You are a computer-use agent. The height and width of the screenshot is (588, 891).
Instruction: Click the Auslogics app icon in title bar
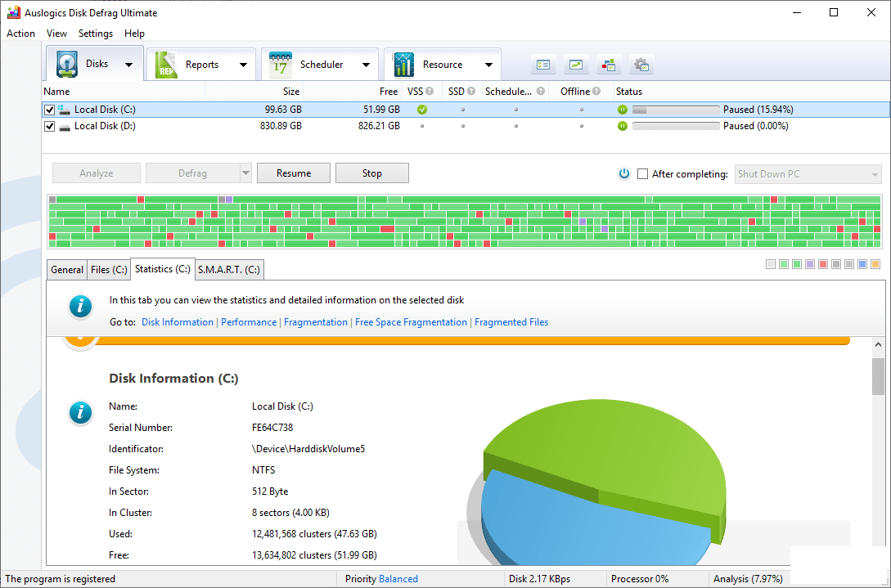13,12
